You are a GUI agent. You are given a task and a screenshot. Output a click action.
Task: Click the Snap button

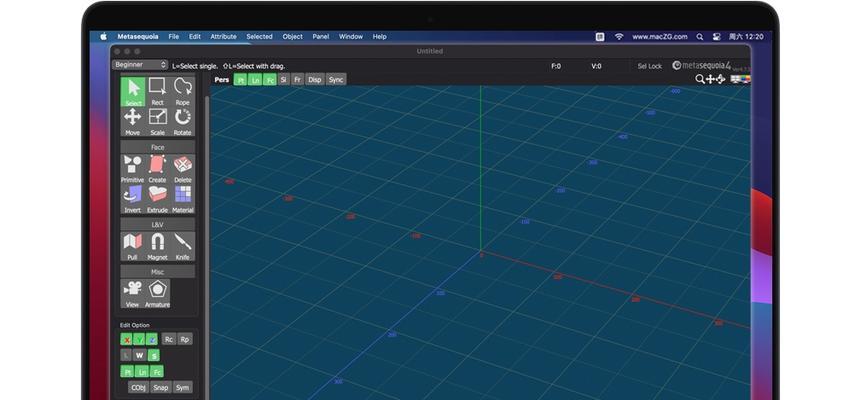[x=161, y=387]
